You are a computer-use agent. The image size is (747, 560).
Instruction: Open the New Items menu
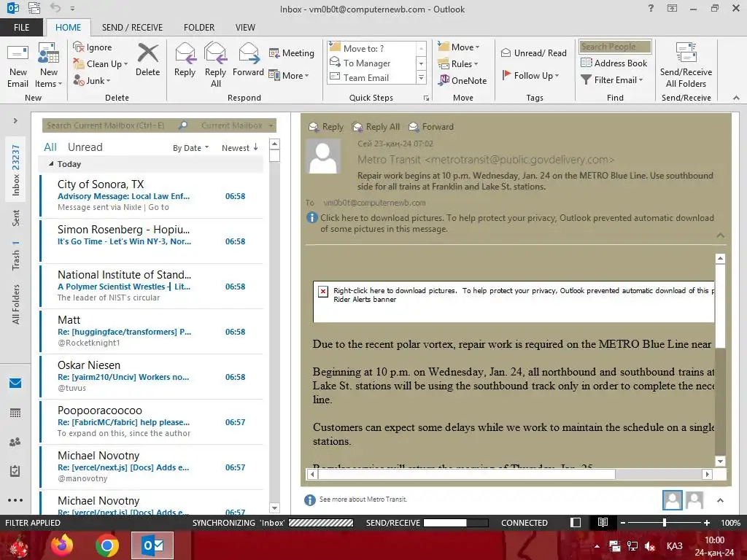tap(49, 66)
